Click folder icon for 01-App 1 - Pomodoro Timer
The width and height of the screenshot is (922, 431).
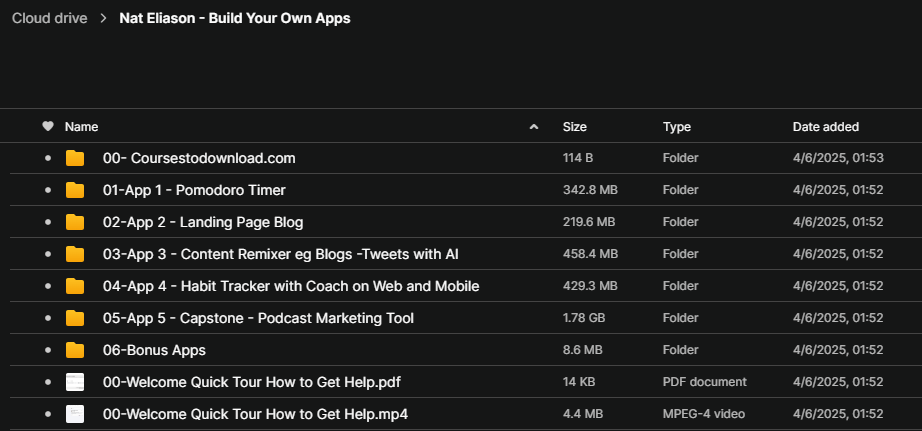[75, 190]
